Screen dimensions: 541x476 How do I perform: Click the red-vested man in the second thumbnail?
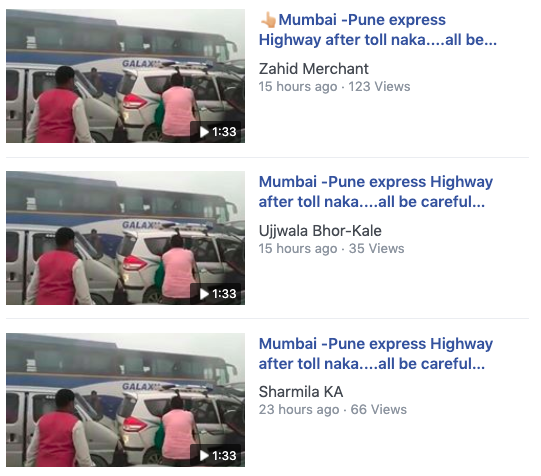coord(57,266)
